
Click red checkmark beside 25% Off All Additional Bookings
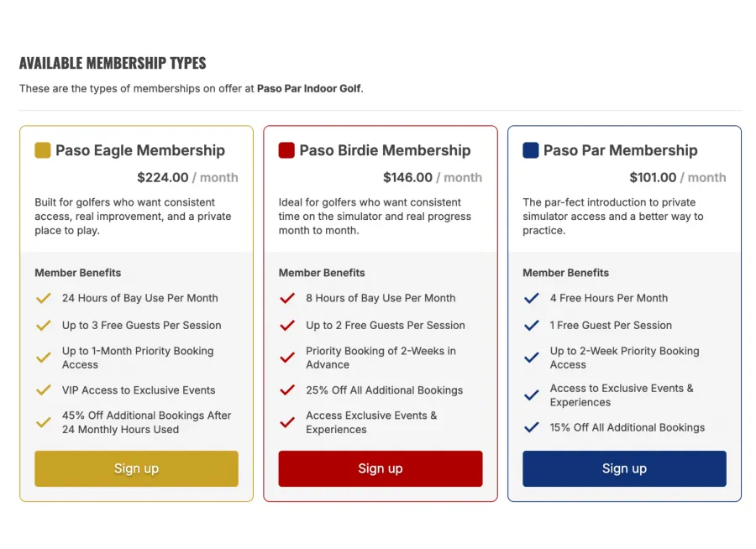(x=287, y=390)
